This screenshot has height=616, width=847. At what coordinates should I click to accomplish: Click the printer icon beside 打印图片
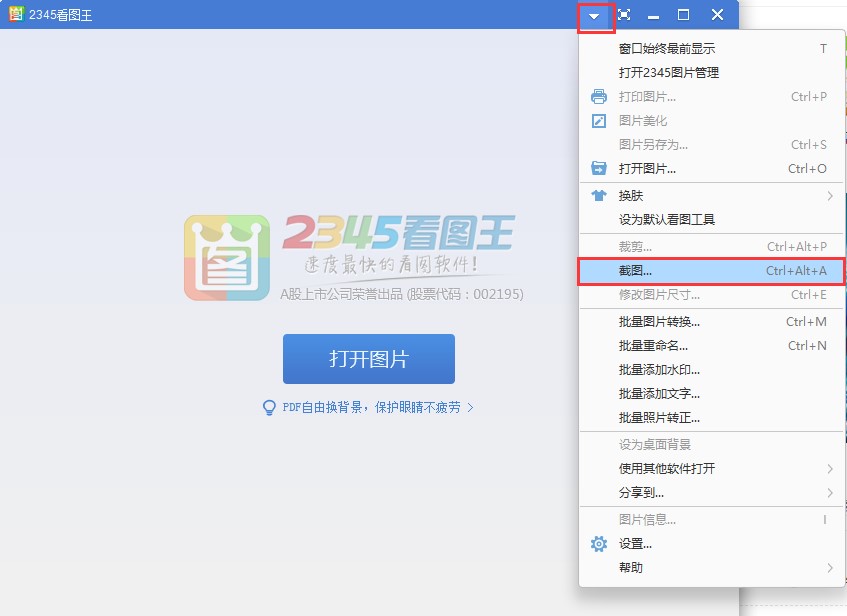pos(601,96)
